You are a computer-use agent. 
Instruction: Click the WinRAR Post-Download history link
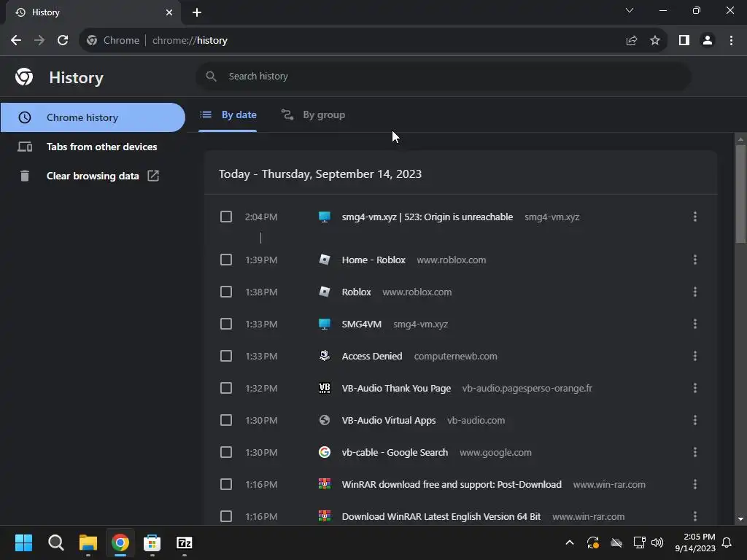point(452,485)
